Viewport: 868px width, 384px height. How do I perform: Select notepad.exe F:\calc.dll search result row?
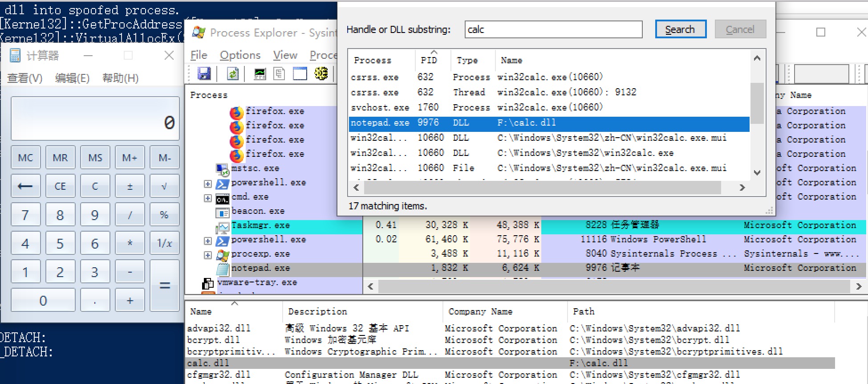pyautogui.click(x=549, y=123)
